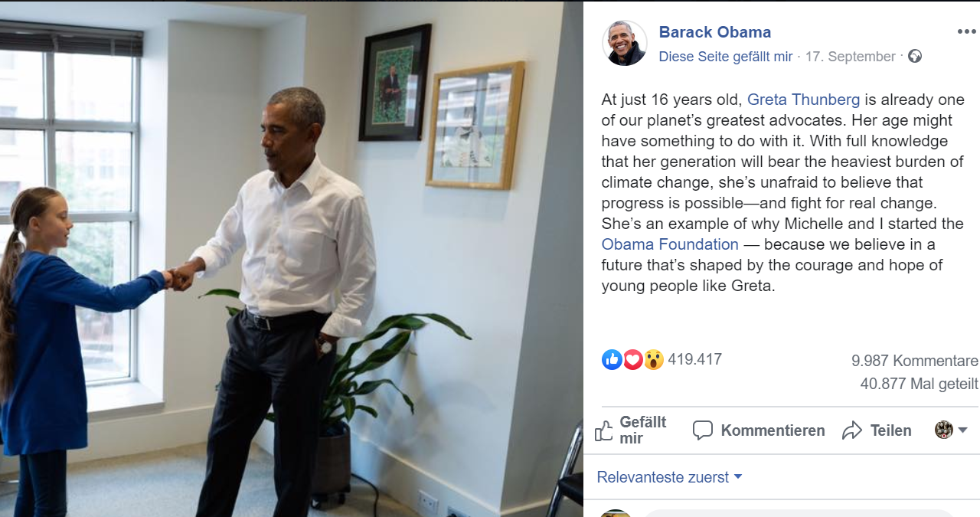
Task: Click Barack Obama's profile picture
Action: [625, 43]
